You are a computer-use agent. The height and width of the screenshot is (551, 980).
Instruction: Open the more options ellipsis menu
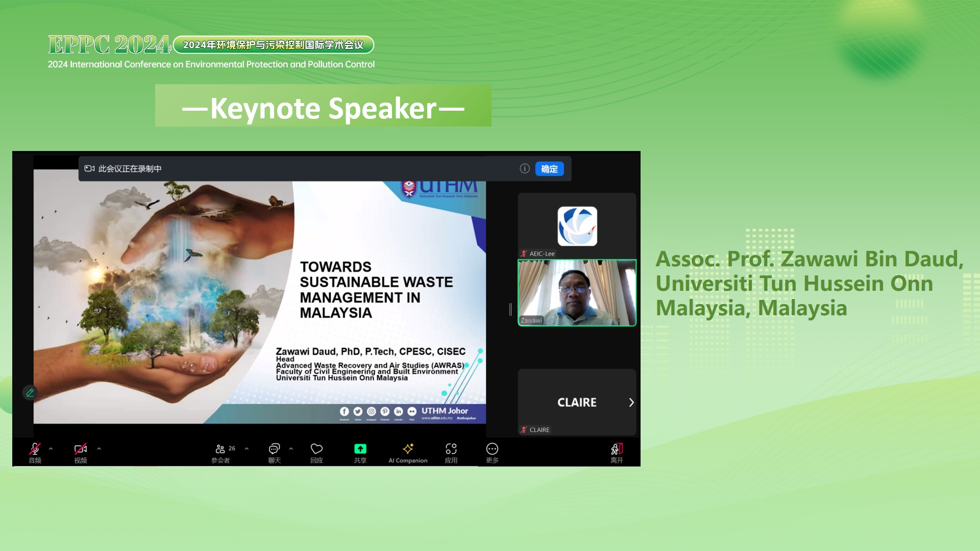coord(492,453)
